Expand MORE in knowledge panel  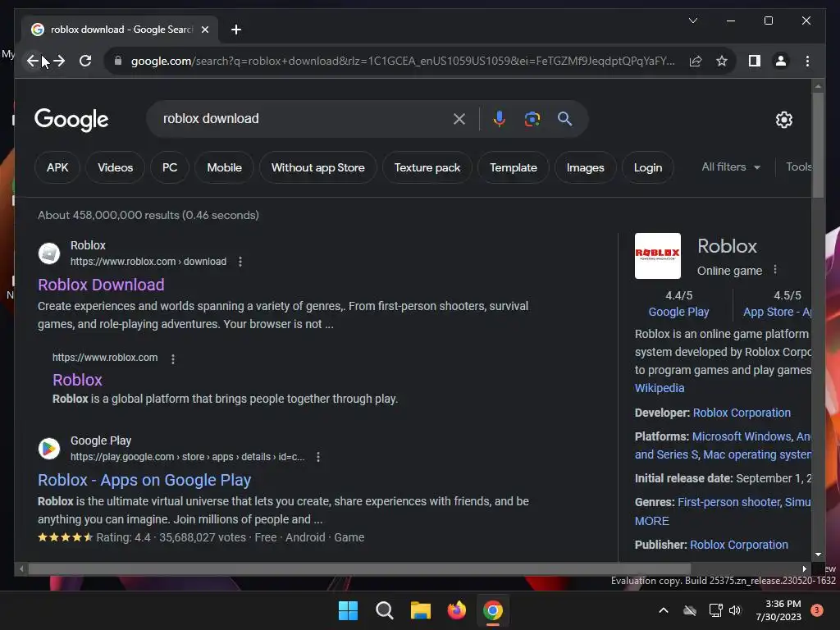click(652, 521)
